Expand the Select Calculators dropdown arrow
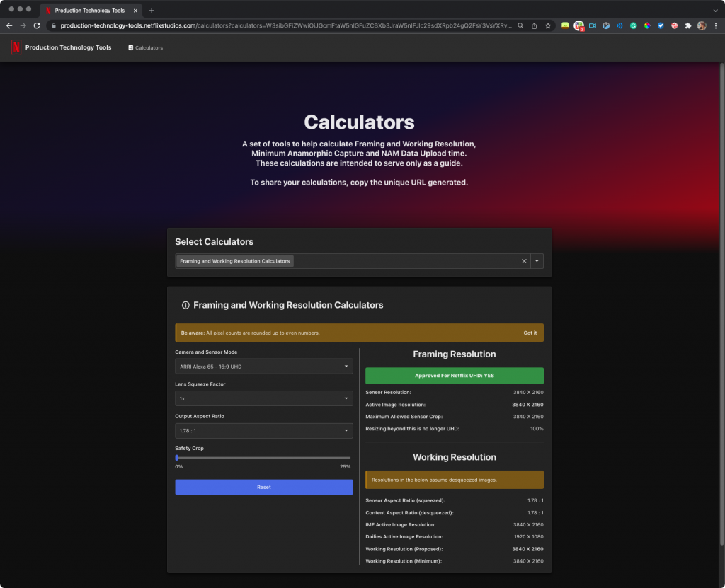This screenshot has height=588, width=725. pos(537,261)
